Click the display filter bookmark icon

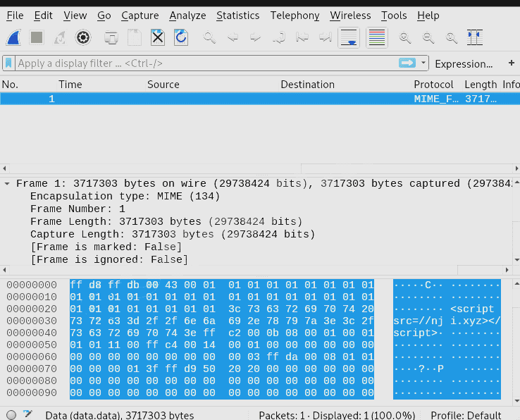[8, 63]
